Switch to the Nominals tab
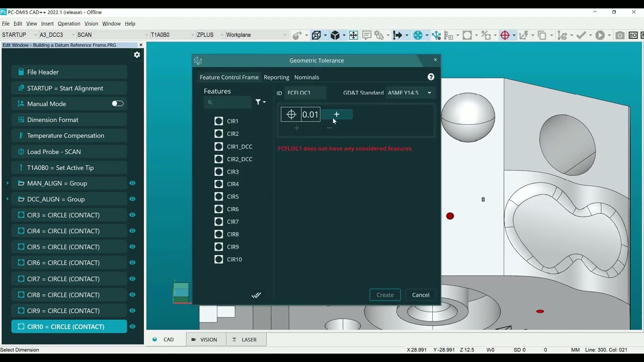Viewport: 644px width, 362px height. pyautogui.click(x=306, y=77)
